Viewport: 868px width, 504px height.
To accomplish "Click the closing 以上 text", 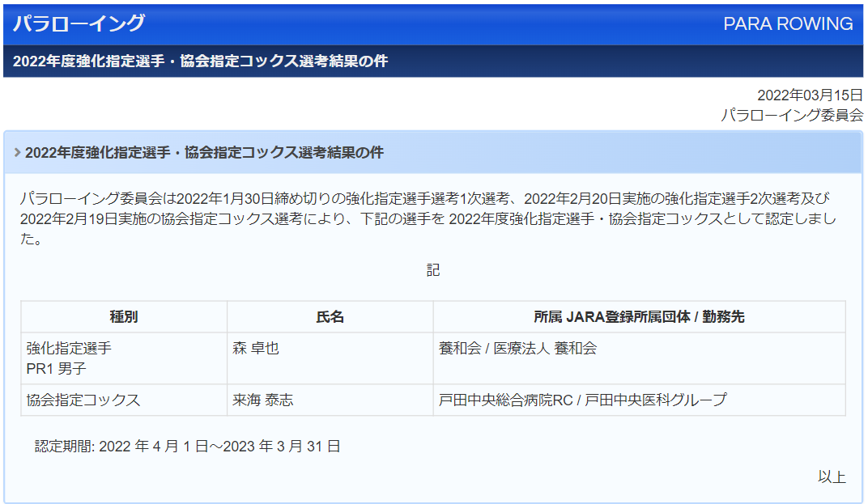I will [832, 476].
